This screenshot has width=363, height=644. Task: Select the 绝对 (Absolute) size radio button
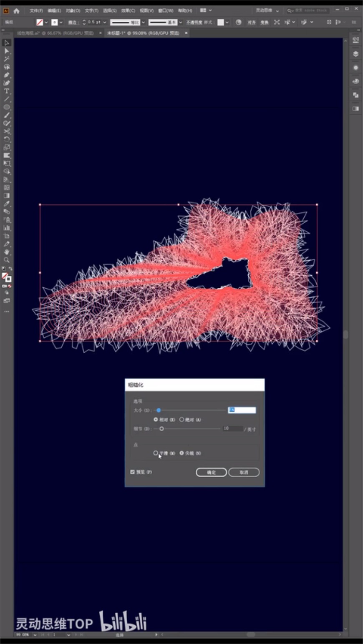[x=181, y=420]
